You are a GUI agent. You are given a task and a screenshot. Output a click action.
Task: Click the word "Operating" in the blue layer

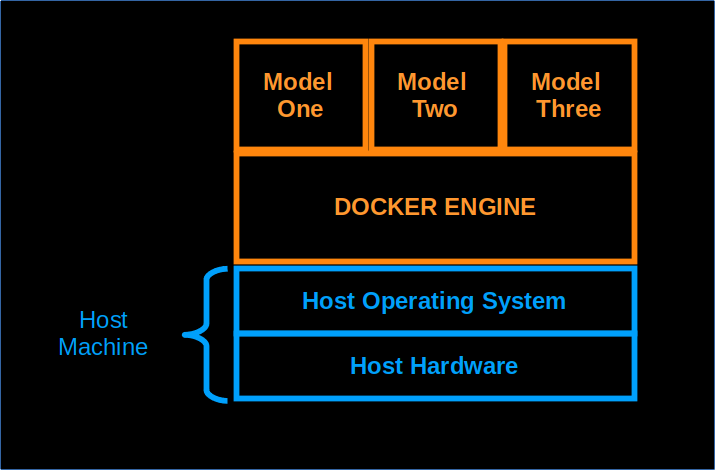416,301
